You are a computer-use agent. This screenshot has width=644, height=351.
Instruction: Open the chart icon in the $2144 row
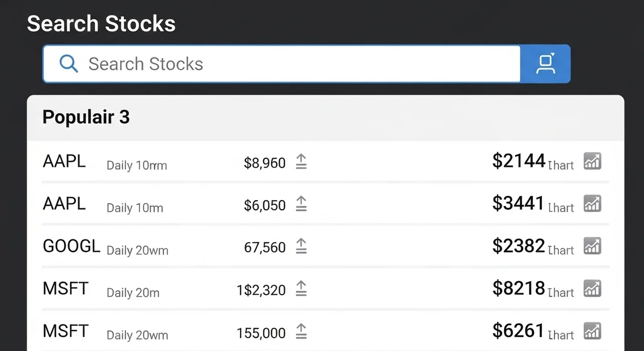(592, 161)
